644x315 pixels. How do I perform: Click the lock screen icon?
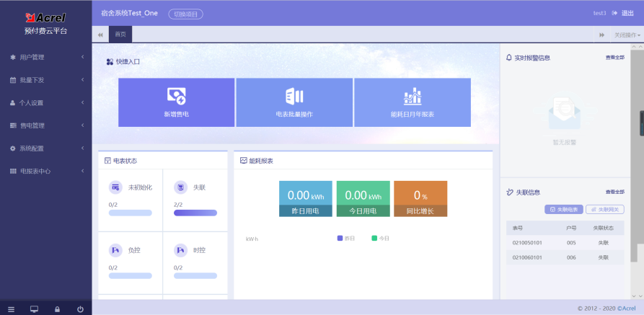(x=57, y=309)
